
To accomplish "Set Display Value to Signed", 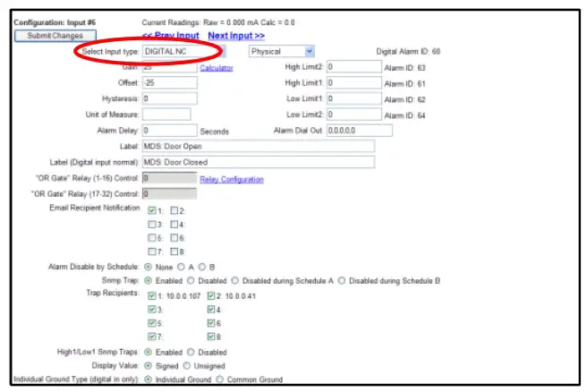I will [149, 365].
